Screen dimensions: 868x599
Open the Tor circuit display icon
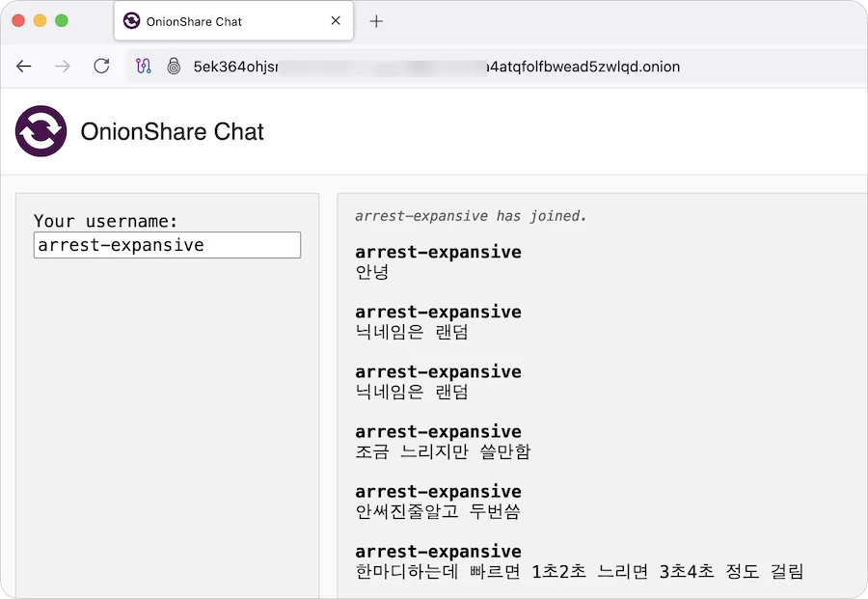click(144, 67)
